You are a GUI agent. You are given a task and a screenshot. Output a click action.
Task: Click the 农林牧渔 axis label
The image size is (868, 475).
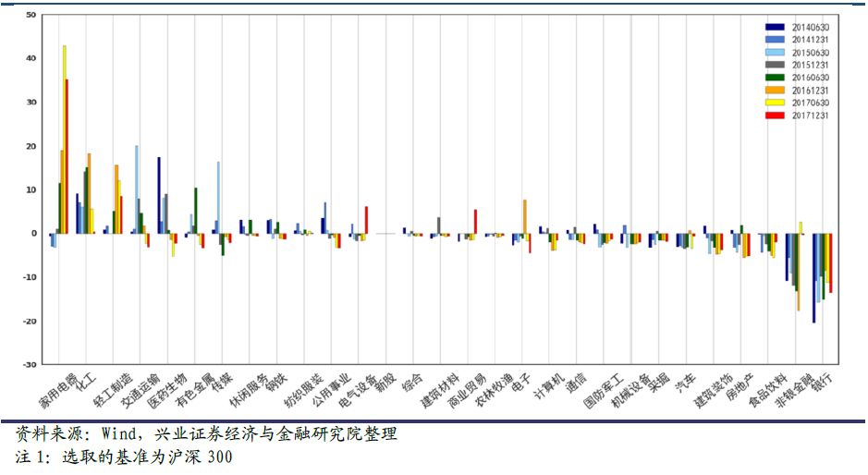click(x=495, y=390)
